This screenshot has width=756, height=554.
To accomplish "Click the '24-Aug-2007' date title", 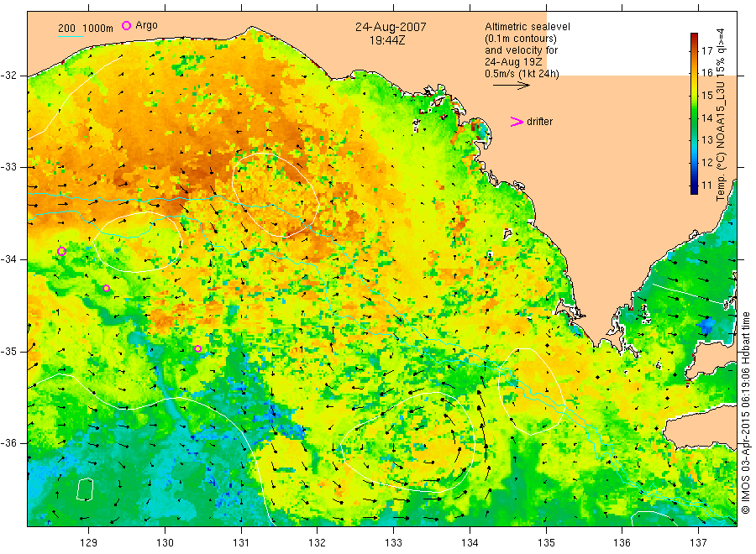I will point(391,27).
